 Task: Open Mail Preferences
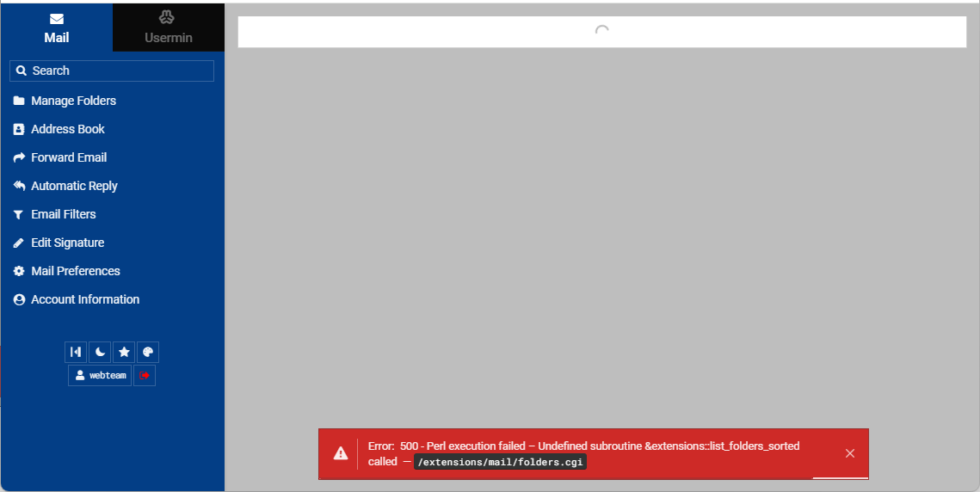75,271
